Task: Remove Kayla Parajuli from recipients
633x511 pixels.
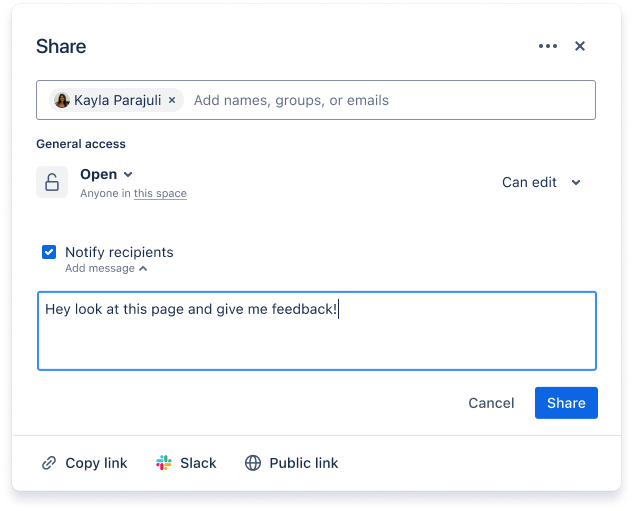Action: (x=172, y=100)
